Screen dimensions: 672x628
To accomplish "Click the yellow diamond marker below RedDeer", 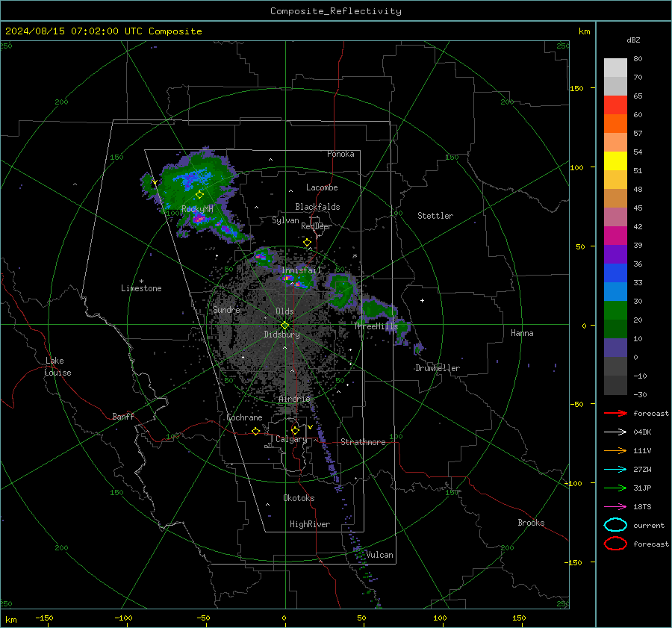I will point(307,243).
